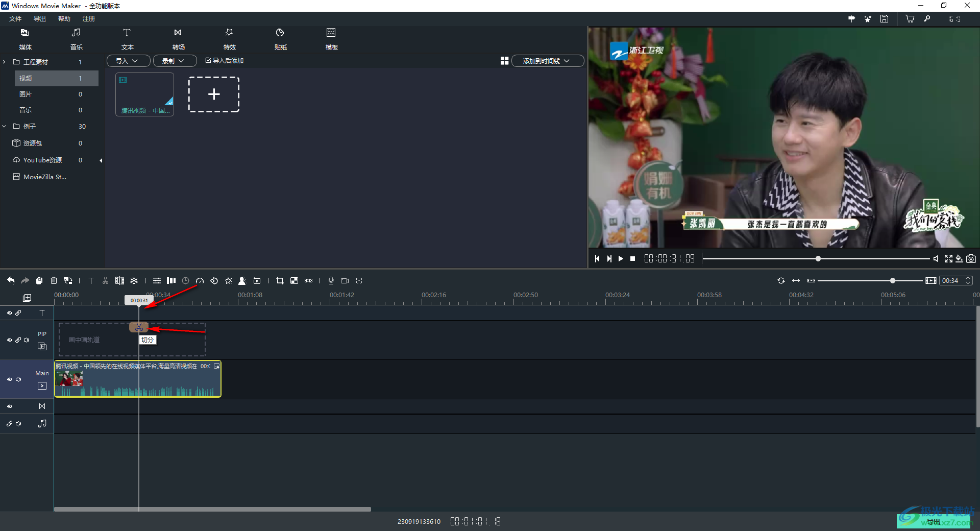Viewport: 980px width, 531px height.
Task: Click timeline zoom slider handle
Action: coord(893,280)
